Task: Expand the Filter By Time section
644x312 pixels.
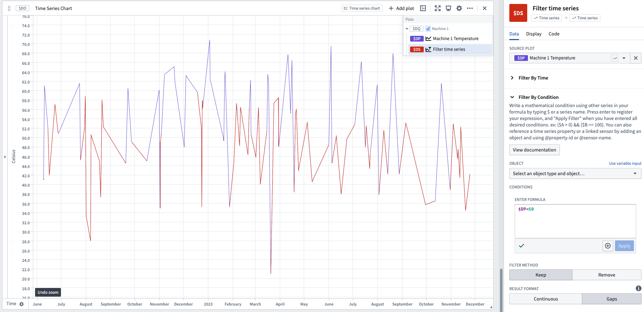Action: point(512,78)
